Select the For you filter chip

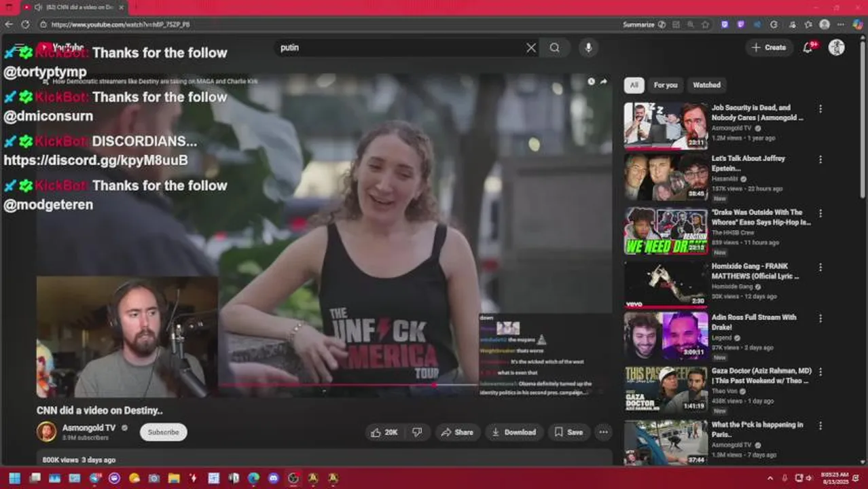pyautogui.click(x=666, y=85)
